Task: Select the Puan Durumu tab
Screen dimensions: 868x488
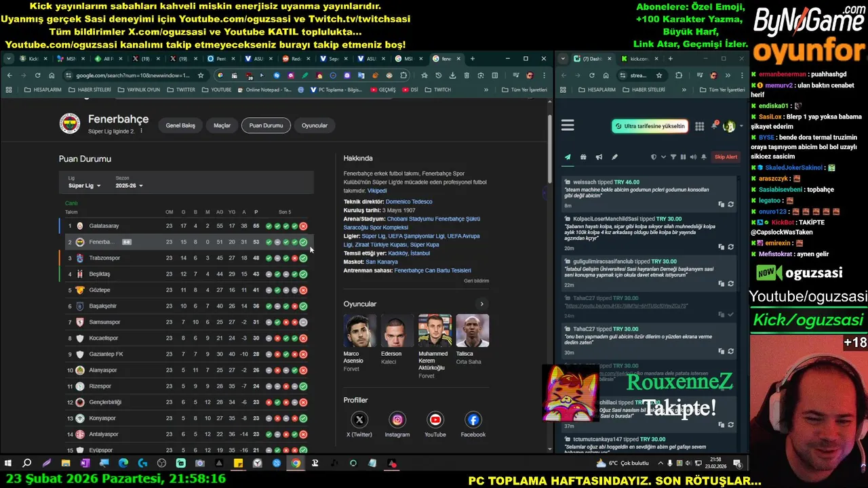Action: [x=266, y=125]
